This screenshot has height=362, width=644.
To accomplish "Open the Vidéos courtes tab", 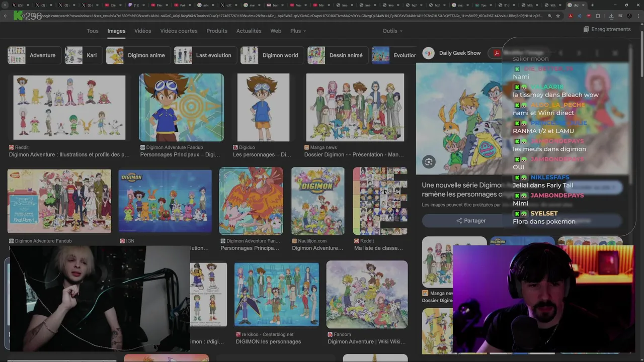I will pyautogui.click(x=179, y=31).
